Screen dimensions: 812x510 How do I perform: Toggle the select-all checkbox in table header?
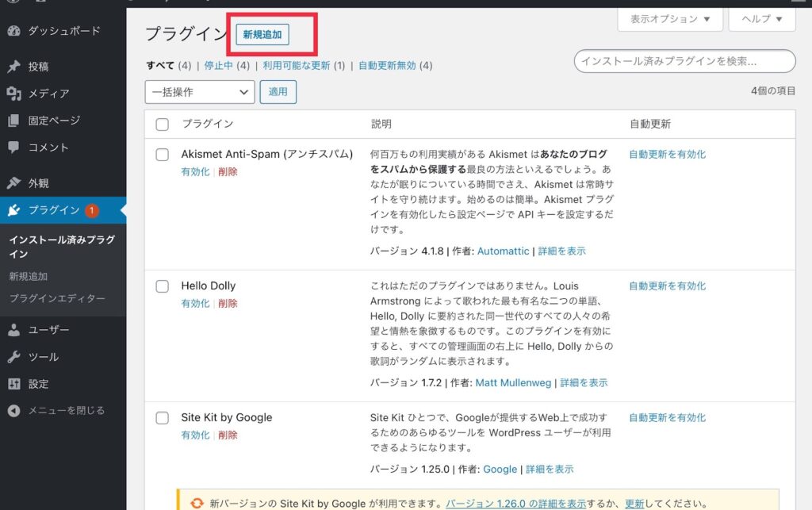163,125
